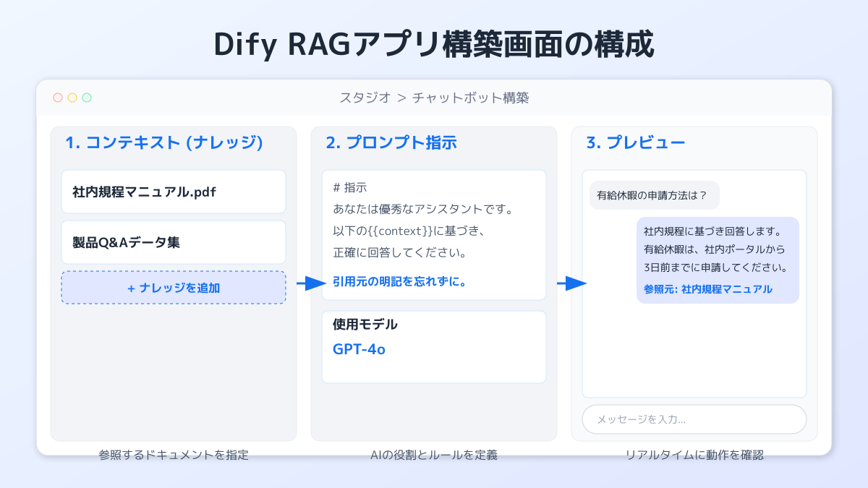Click the + ナレッジを追加 button
Viewport: 868px width, 488px height.
coord(174,287)
